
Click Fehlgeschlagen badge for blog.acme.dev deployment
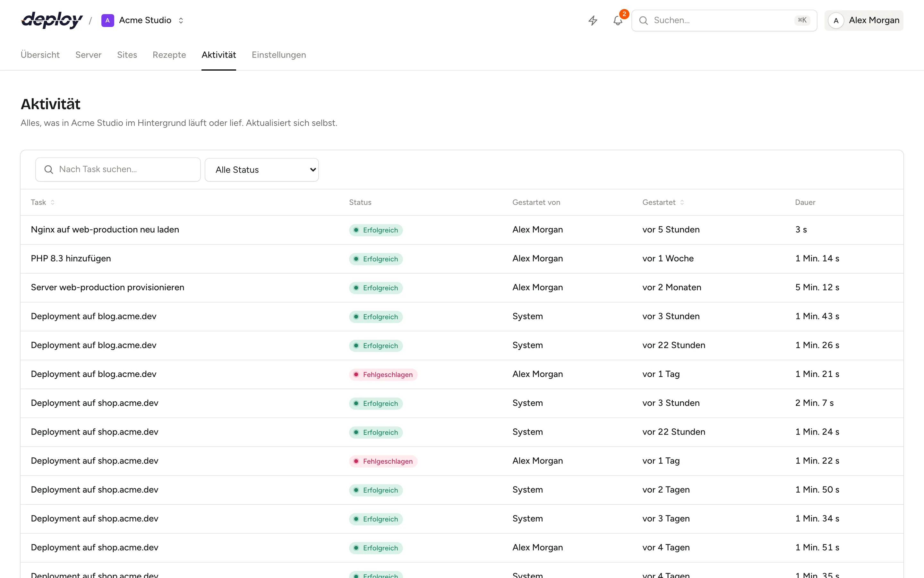coord(383,374)
